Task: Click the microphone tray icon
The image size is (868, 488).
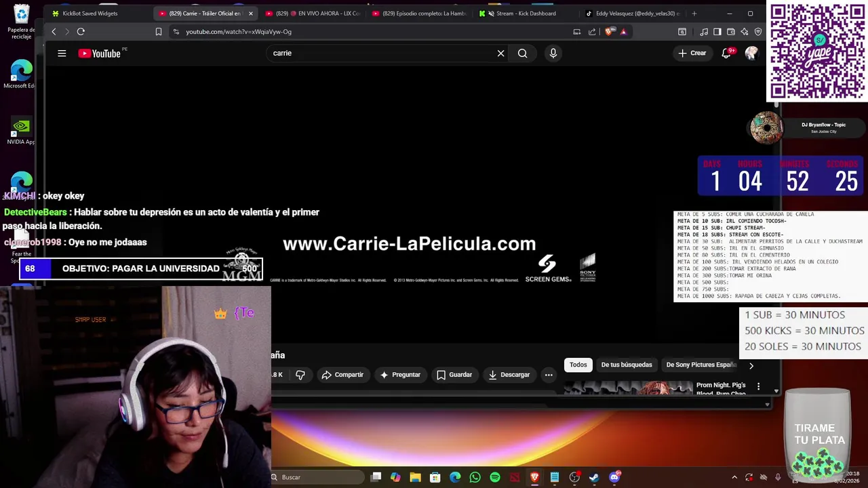Action: click(x=778, y=477)
